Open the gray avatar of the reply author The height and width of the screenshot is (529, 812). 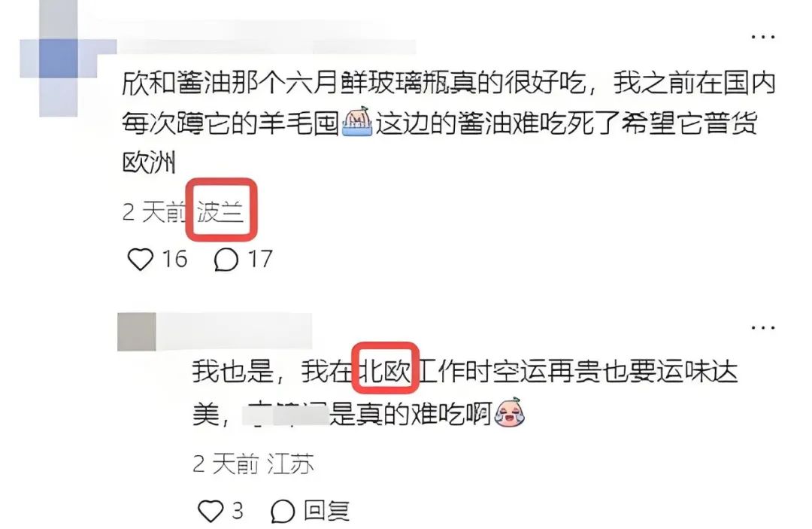[137, 332]
